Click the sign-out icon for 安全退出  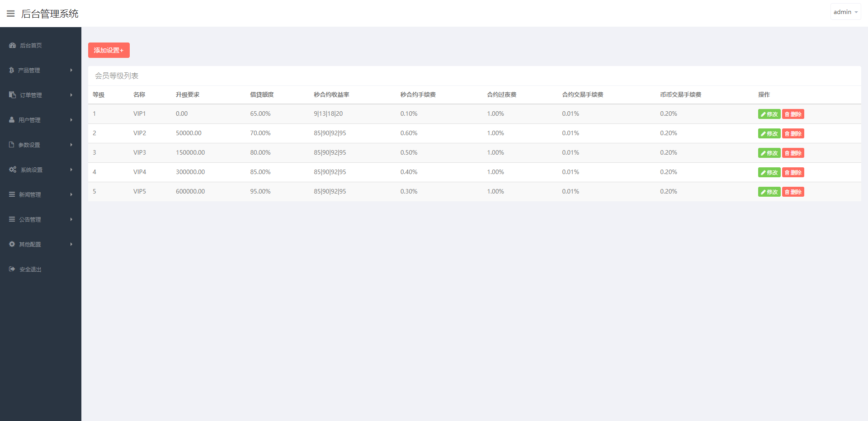click(12, 269)
